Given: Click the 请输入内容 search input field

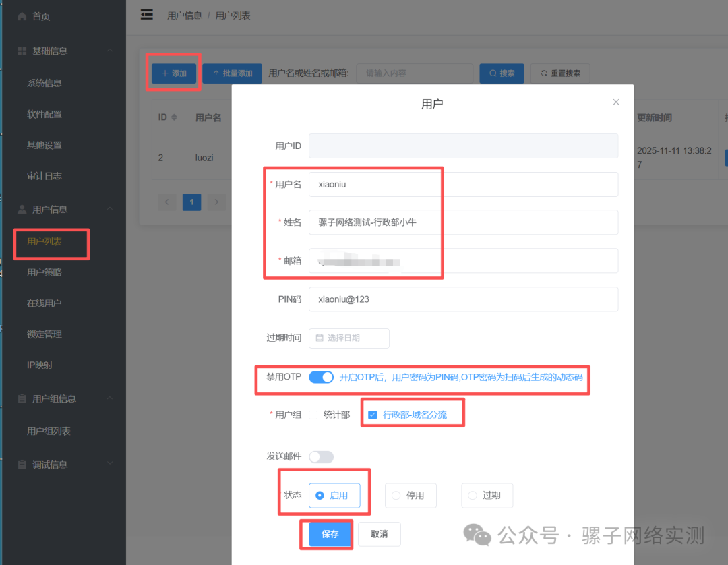Looking at the screenshot, I should click(415, 73).
